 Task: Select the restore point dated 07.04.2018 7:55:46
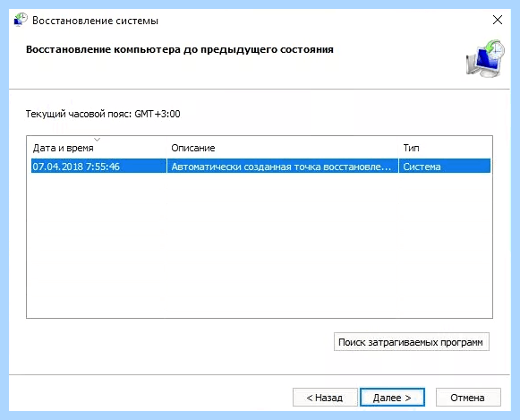260,167
